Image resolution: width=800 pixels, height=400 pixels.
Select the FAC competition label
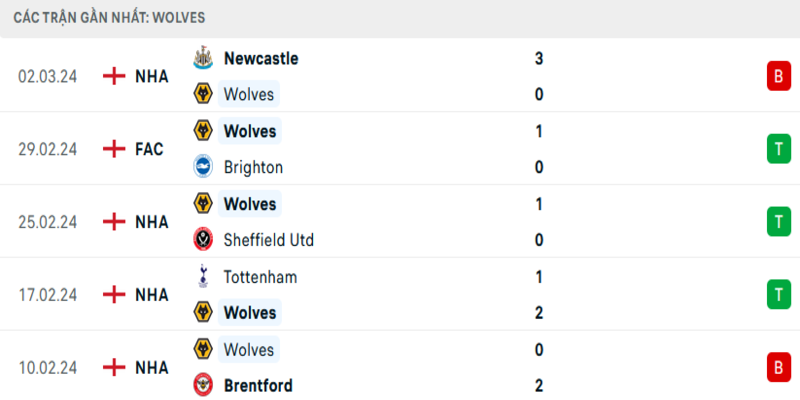pos(151,149)
